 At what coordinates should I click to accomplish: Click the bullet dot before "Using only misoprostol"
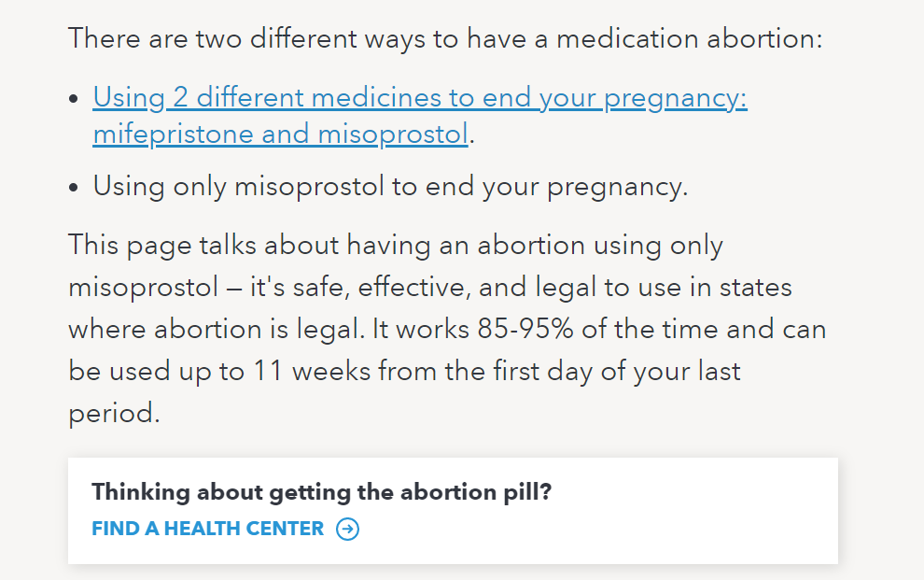pyautogui.click(x=75, y=188)
